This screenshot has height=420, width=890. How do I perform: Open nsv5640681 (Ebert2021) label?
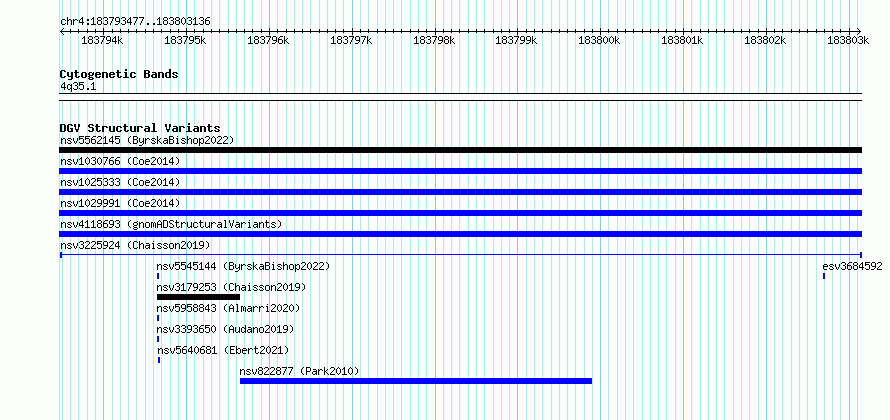(x=223, y=350)
